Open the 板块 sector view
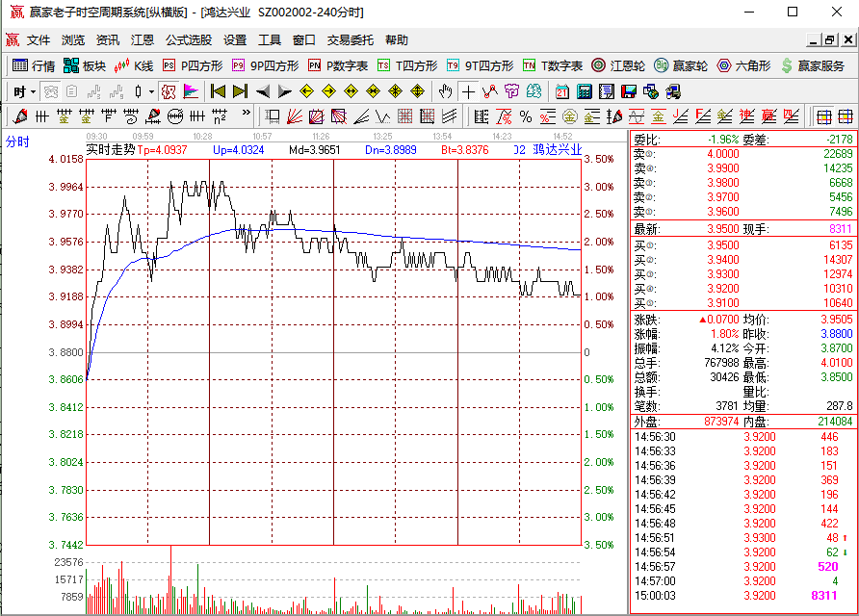 [85, 65]
